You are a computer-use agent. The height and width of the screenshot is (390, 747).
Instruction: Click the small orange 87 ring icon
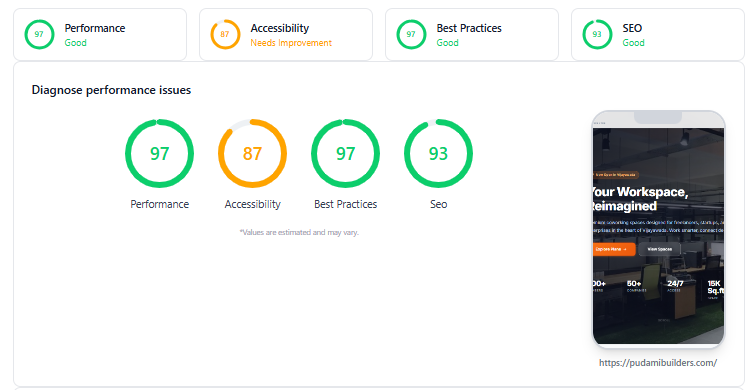coord(225,34)
